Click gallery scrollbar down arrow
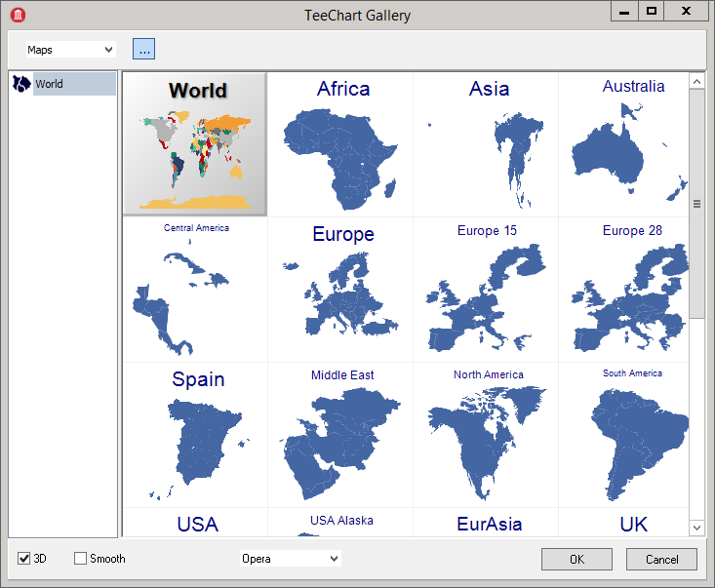Image resolution: width=715 pixels, height=588 pixels. 696,528
